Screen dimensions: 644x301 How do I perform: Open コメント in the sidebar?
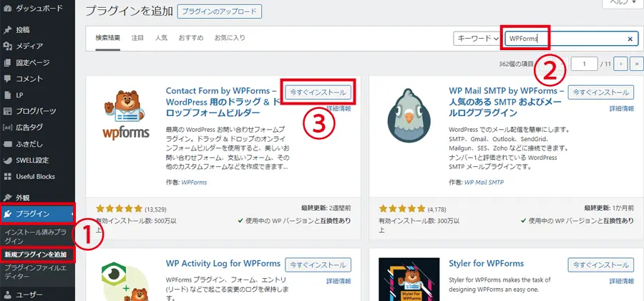pyautogui.click(x=29, y=78)
